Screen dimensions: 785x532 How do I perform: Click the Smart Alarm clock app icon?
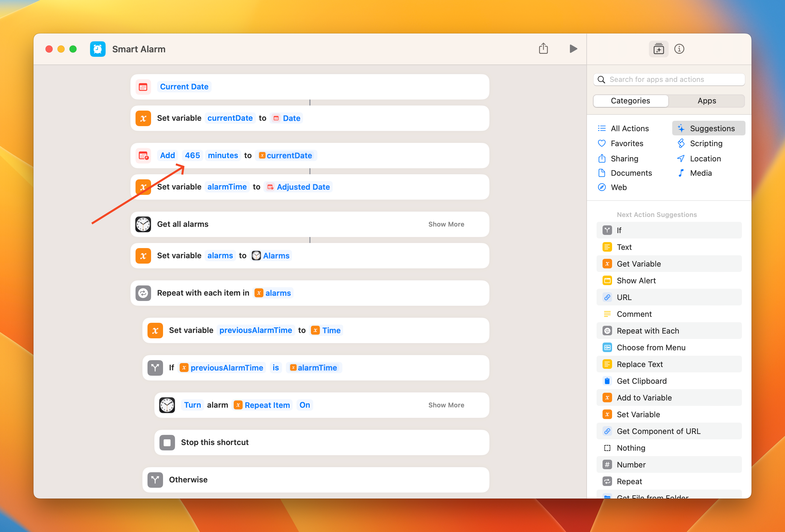coord(98,49)
